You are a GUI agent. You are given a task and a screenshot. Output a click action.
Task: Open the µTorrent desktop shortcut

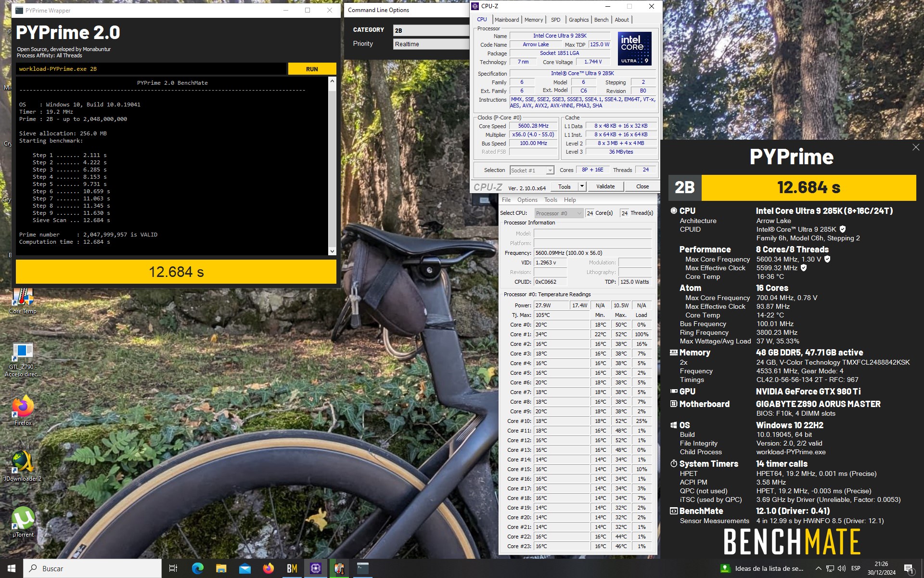pos(23,522)
